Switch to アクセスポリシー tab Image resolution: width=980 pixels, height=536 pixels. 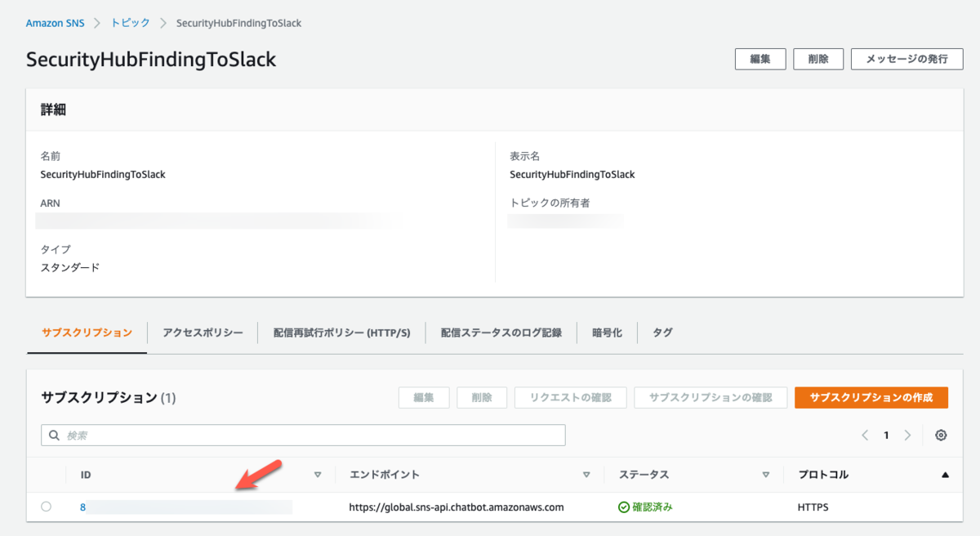[203, 333]
